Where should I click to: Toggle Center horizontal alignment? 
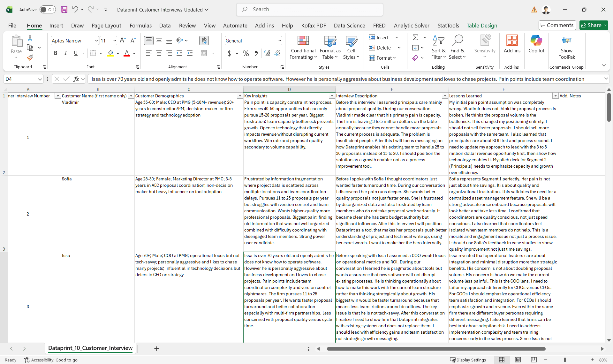coord(159,53)
